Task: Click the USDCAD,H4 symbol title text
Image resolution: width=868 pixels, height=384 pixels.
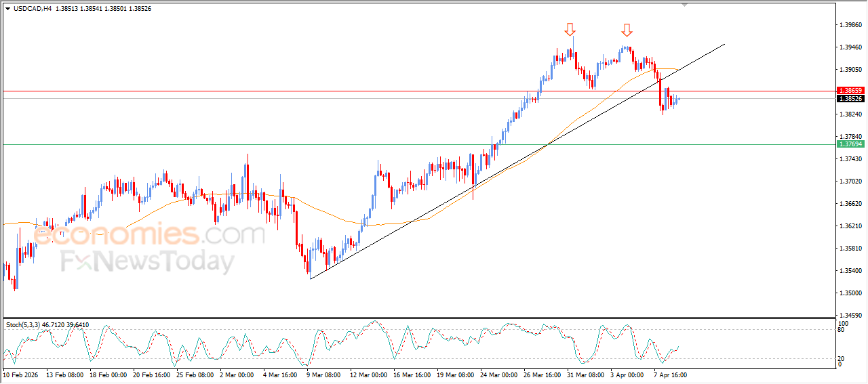Action: [33, 9]
